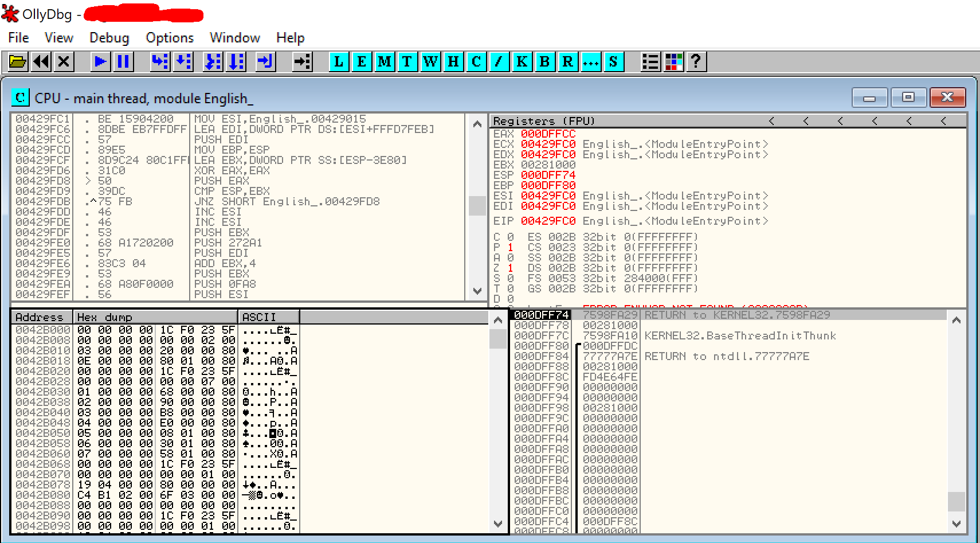Click the stack pane scrollbar thumb
980x543 pixels.
click(x=956, y=501)
